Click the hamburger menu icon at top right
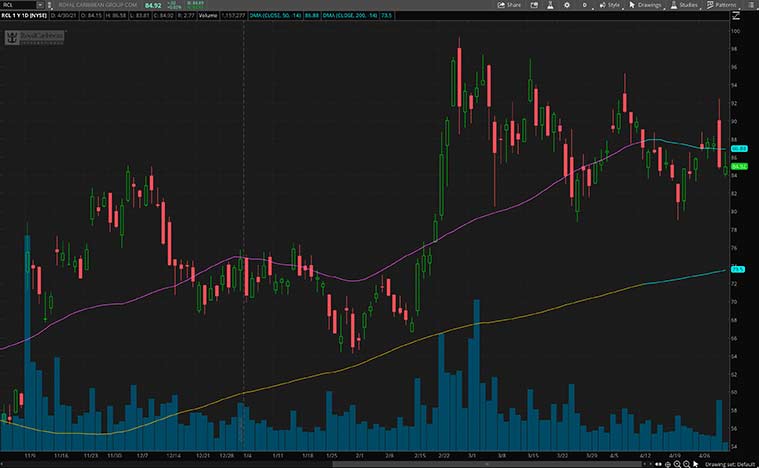The height and width of the screenshot is (468, 759). coord(753,5)
